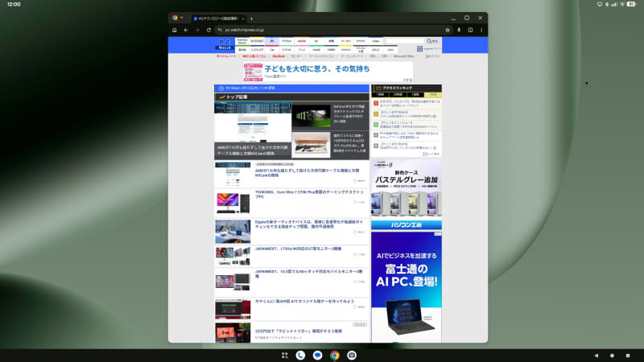Open the パソコン工房 banner
Viewport: 644px width, 362px height.
coord(407,225)
